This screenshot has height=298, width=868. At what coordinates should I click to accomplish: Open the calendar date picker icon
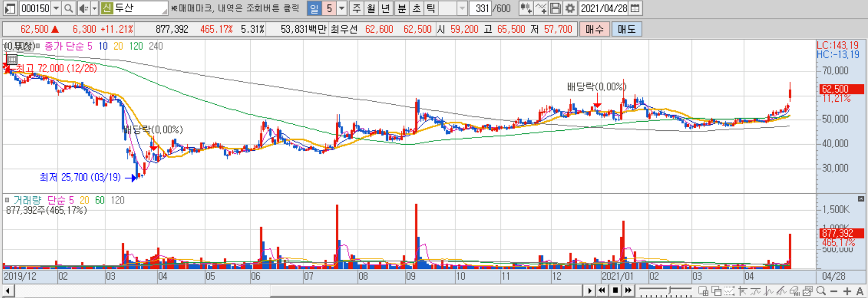coord(635,8)
